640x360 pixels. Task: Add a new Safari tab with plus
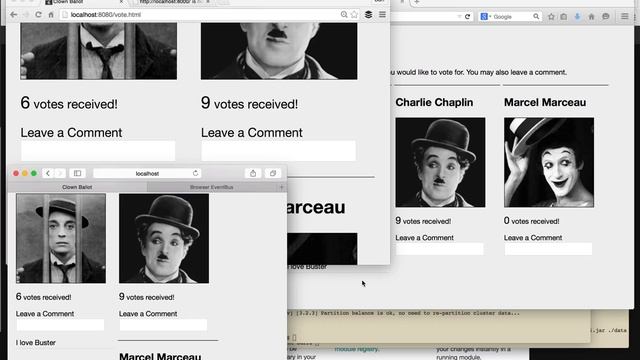point(281,187)
